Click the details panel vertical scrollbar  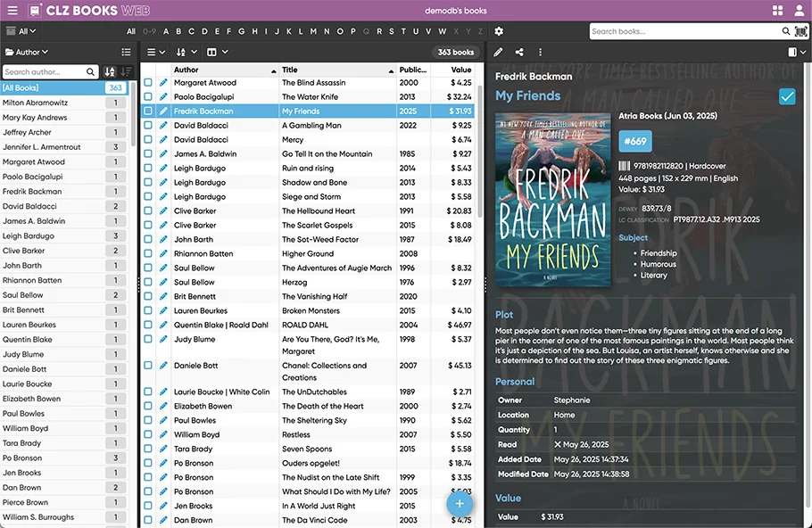(808, 285)
